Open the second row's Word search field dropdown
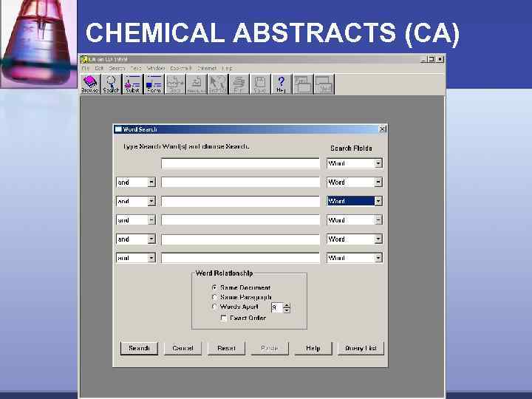 click(x=378, y=183)
